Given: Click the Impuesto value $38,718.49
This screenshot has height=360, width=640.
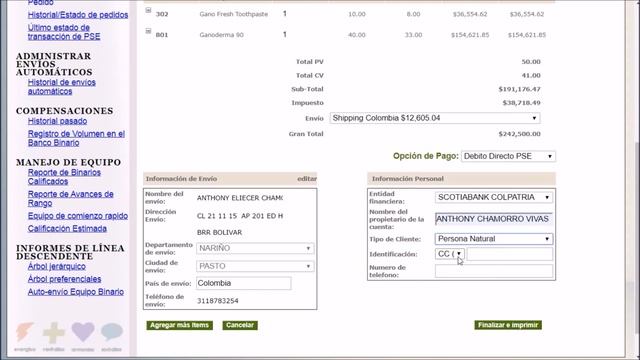Looking at the screenshot, I should tap(521, 103).
